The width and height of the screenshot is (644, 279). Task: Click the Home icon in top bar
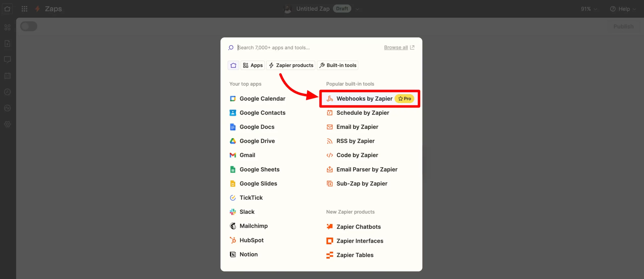(7, 9)
